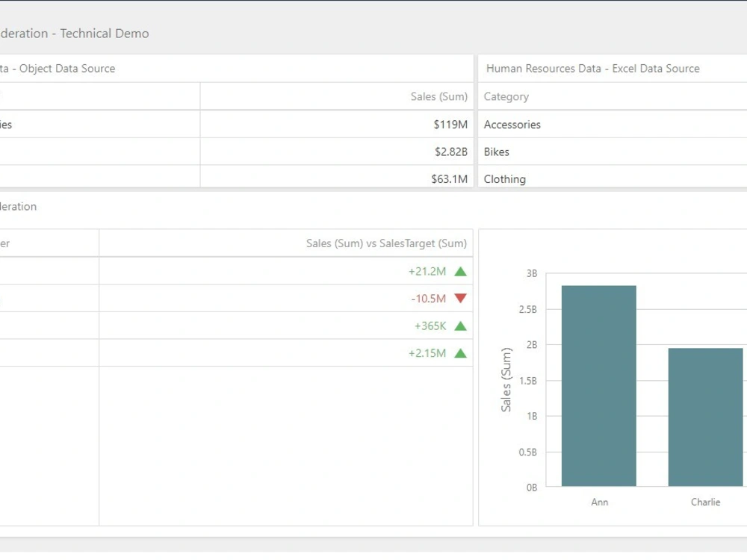Click the Clothing row in Human Resources grid
The image size is (747, 560).
(504, 179)
